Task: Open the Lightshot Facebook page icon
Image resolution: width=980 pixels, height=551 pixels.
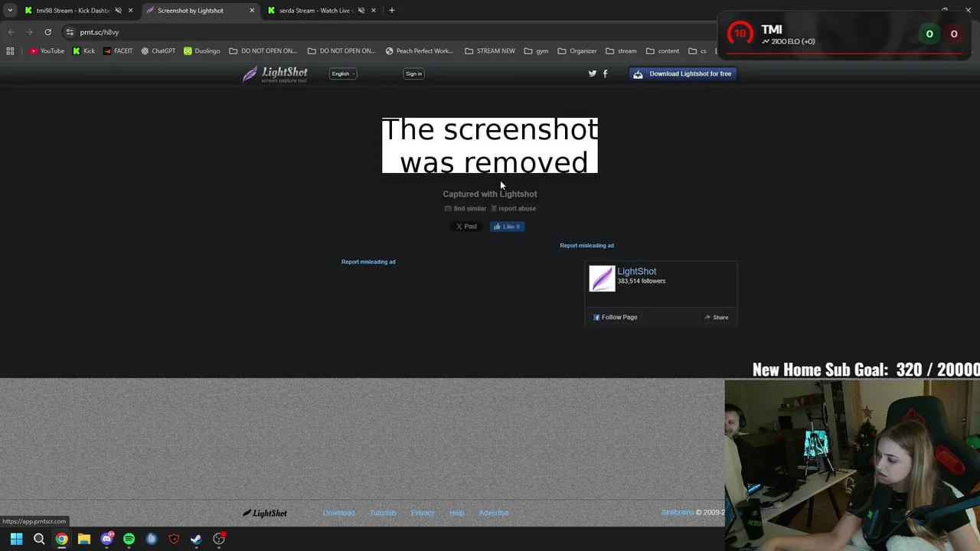Action: 605,73
